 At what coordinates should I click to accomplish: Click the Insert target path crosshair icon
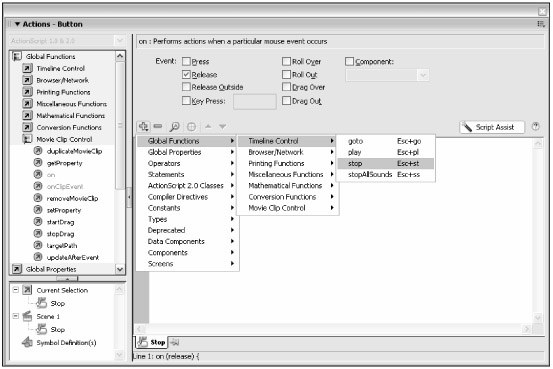point(191,126)
